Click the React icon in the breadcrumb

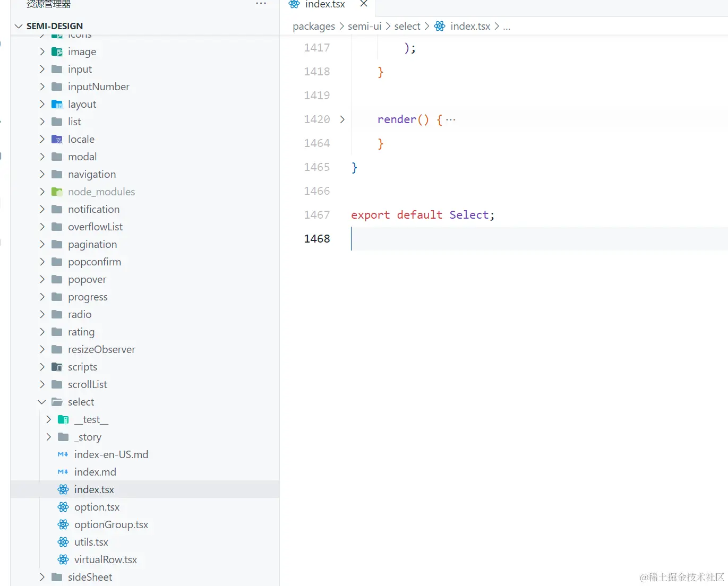440,26
